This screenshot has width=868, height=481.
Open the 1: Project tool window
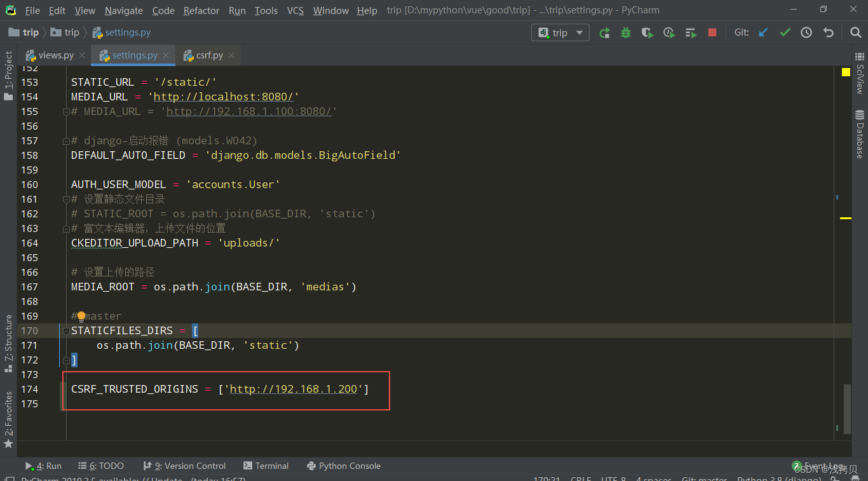point(8,76)
